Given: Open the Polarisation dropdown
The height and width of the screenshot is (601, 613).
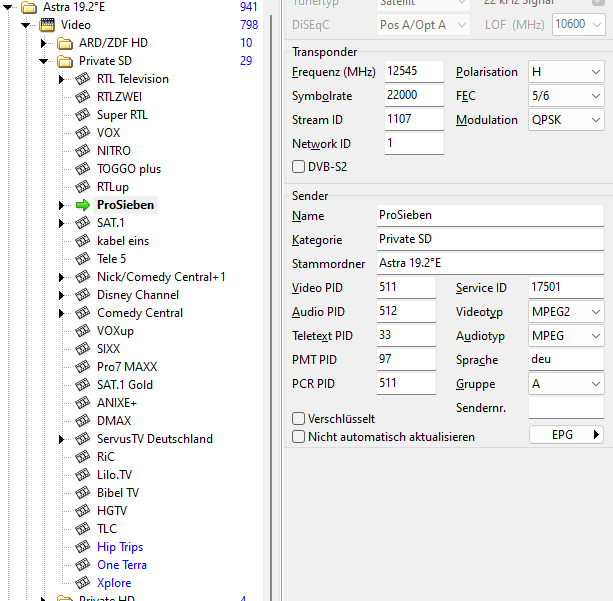Looking at the screenshot, I should (566, 72).
